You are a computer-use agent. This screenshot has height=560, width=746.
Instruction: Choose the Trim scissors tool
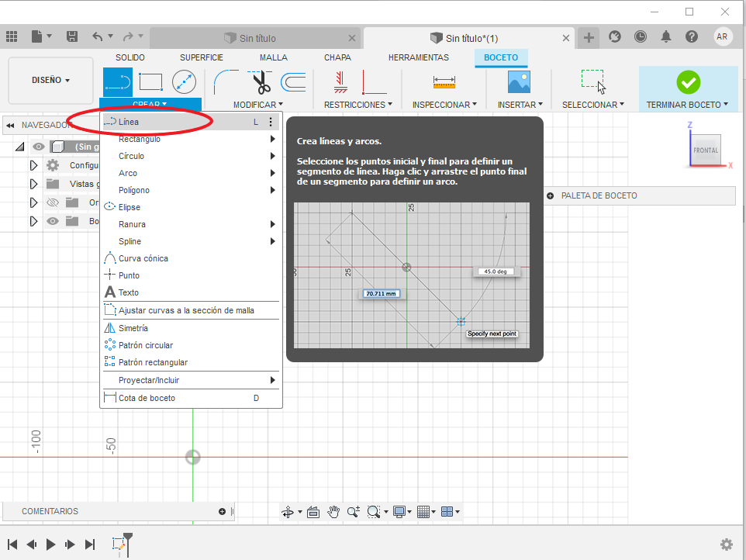261,82
